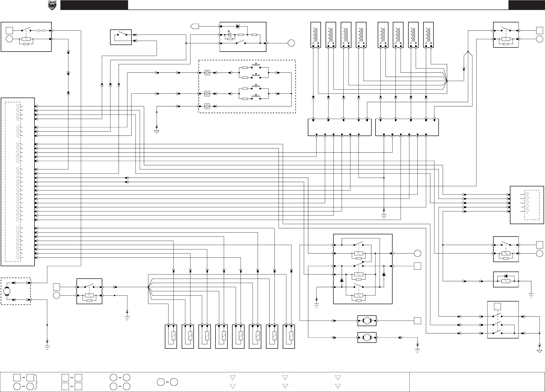Select the topmost concentric connector in dashed box
This screenshot has width=545, height=392.
click(x=207, y=73)
